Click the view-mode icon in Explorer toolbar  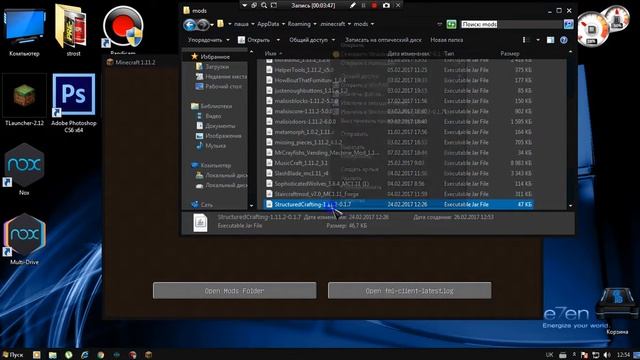525,40
